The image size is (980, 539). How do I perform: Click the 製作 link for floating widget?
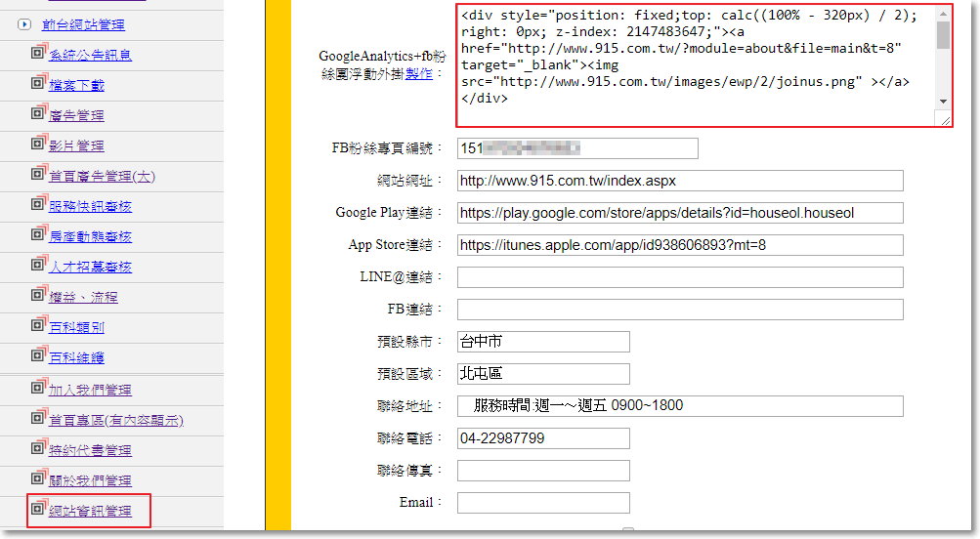coord(418,73)
